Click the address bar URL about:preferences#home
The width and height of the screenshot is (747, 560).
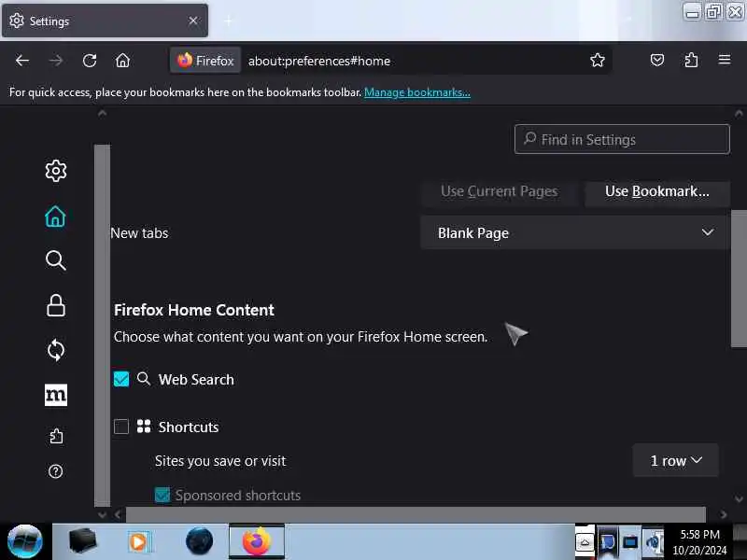click(x=319, y=61)
